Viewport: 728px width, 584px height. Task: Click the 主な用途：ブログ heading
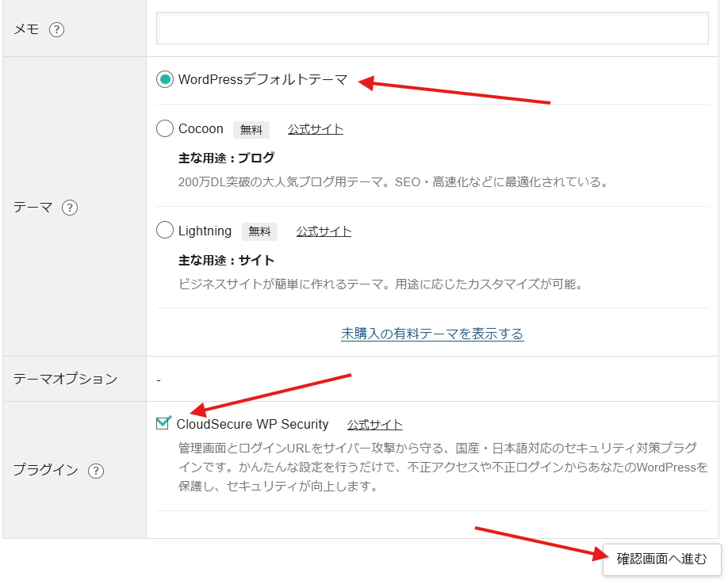[226, 158]
